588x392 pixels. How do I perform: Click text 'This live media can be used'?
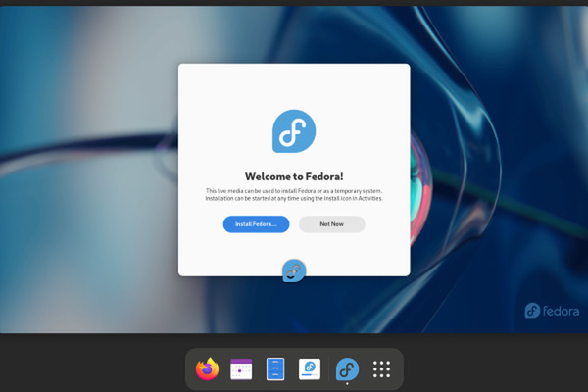click(240, 191)
